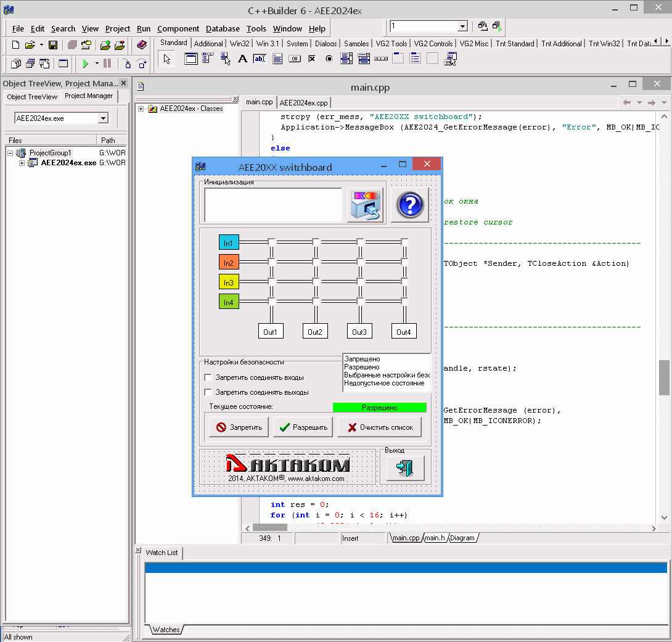Screen dimensions: 672x642
Task: Click the New Form icon
Action: tap(63, 64)
